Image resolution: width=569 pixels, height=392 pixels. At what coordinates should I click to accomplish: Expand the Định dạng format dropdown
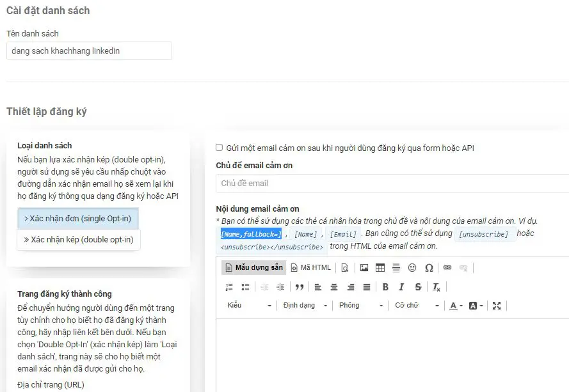click(x=304, y=306)
